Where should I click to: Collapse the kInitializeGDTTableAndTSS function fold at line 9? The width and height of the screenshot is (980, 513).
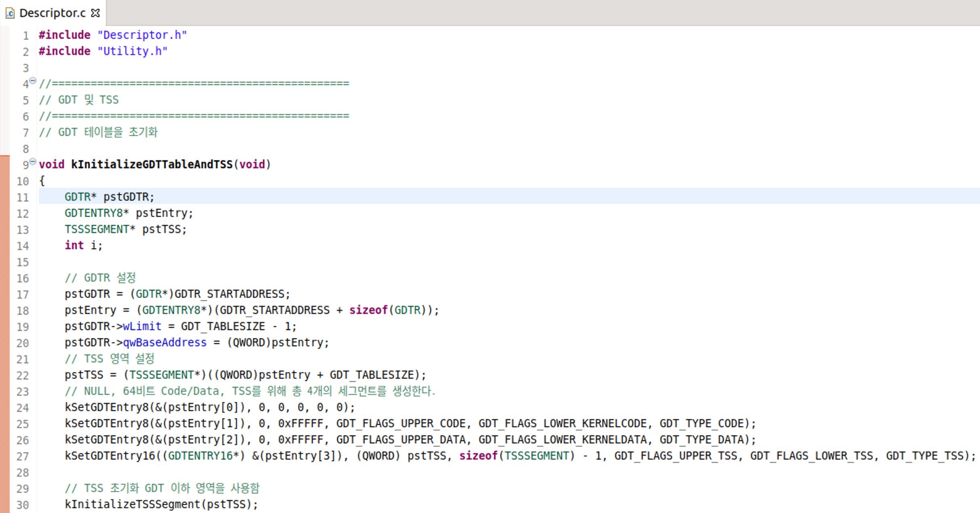point(33,161)
